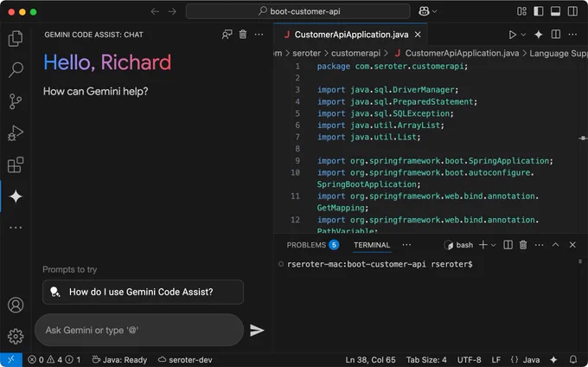
Task: Open the Search view in activity bar
Action: click(16, 70)
